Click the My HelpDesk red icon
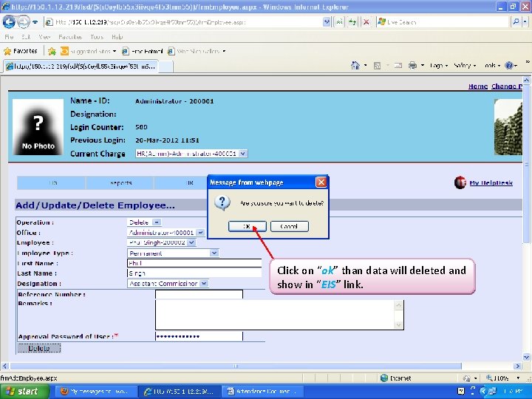This screenshot has height=399, width=532. point(460,183)
